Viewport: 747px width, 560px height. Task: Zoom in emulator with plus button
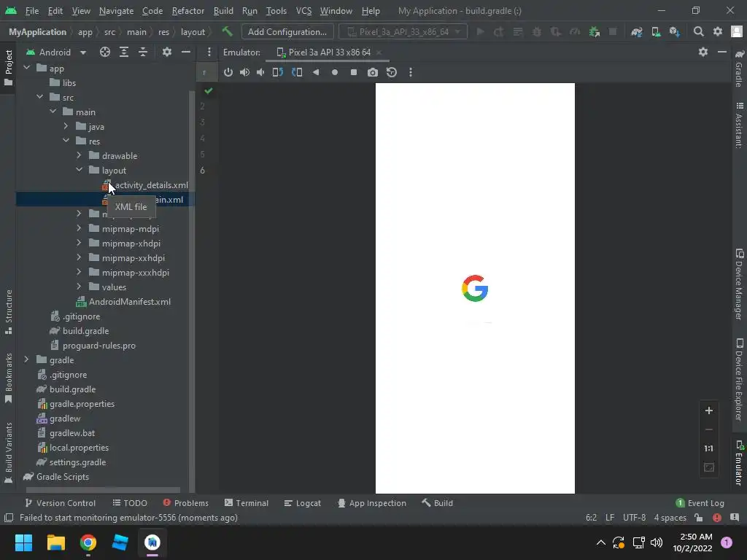(x=709, y=411)
